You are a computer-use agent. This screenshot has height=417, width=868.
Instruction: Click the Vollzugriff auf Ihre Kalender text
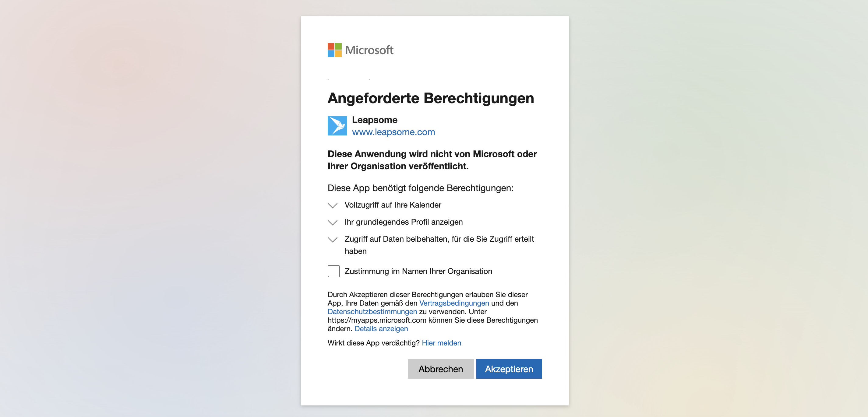393,205
